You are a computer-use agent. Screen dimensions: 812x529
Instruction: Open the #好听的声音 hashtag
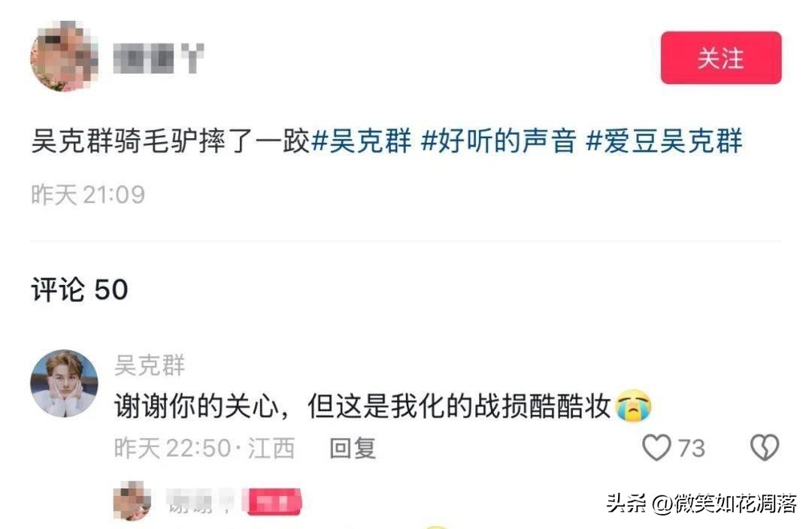point(498,141)
